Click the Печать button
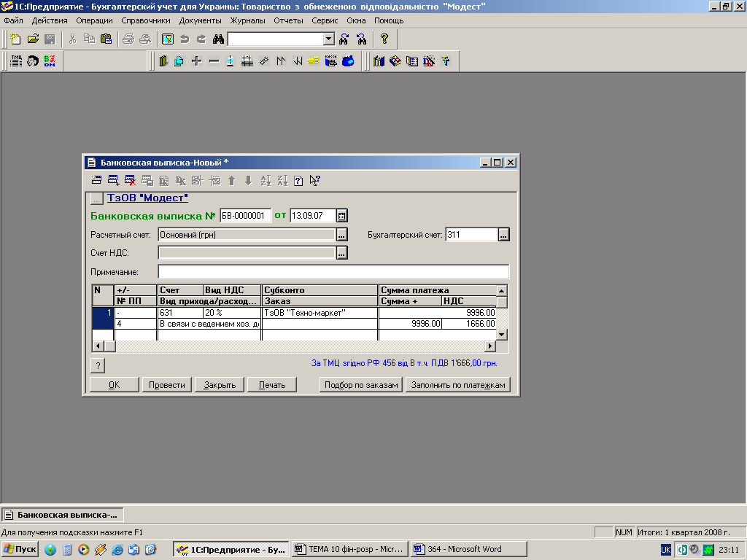The height and width of the screenshot is (560, 747). [272, 385]
